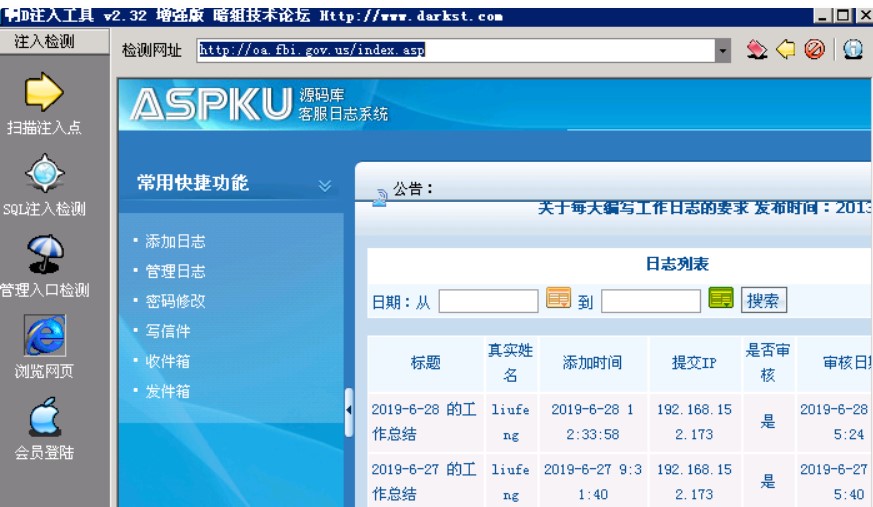The image size is (873, 507).
Task: Click the 搜索 button
Action: (763, 301)
